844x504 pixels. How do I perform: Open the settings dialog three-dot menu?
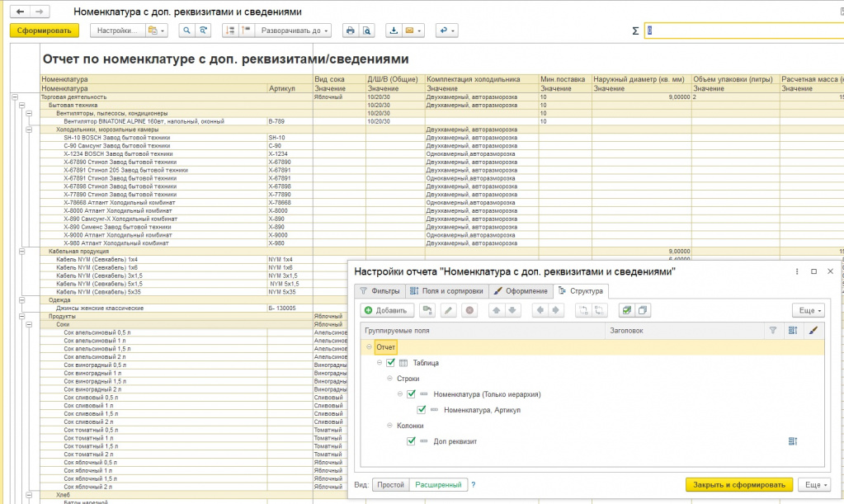point(797,271)
